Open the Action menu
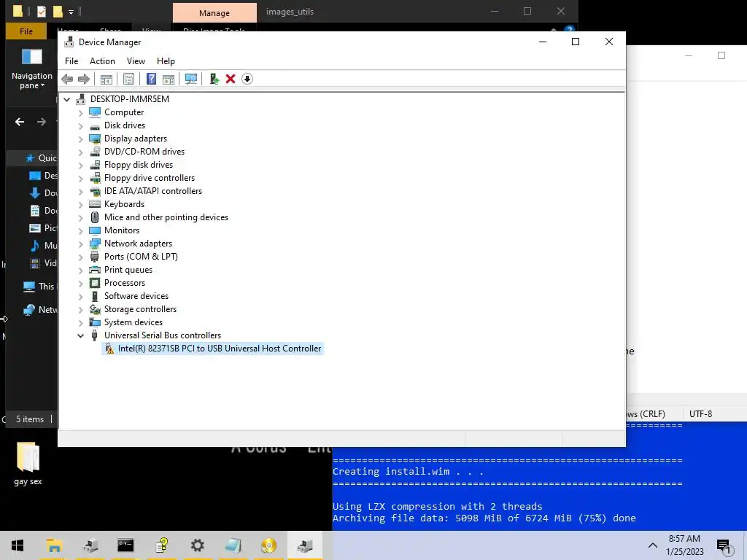 click(102, 61)
